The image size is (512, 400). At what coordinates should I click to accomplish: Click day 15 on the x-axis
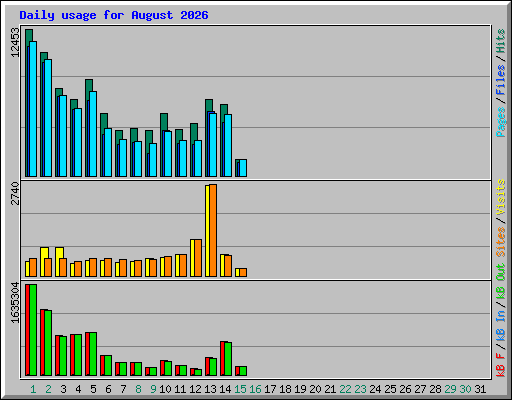tap(240, 389)
